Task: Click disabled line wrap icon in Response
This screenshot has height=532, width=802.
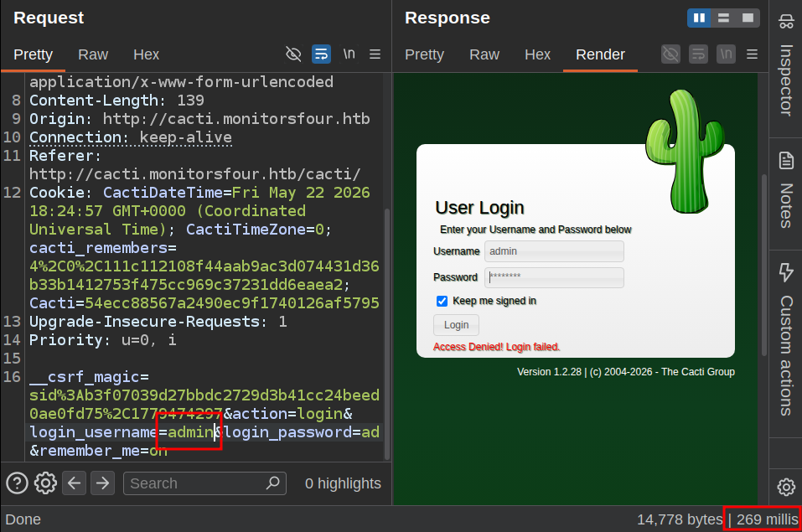Action: (x=698, y=54)
